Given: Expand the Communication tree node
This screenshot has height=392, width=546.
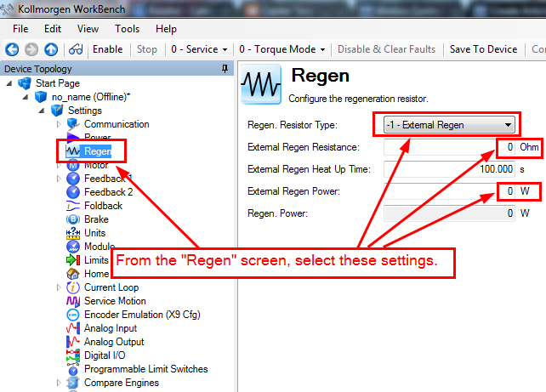Looking at the screenshot, I should (59, 124).
